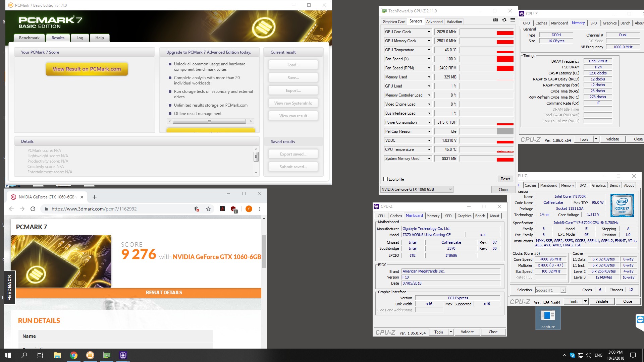
Task: Open the GPU-Z hamburger menu
Action: click(513, 20)
